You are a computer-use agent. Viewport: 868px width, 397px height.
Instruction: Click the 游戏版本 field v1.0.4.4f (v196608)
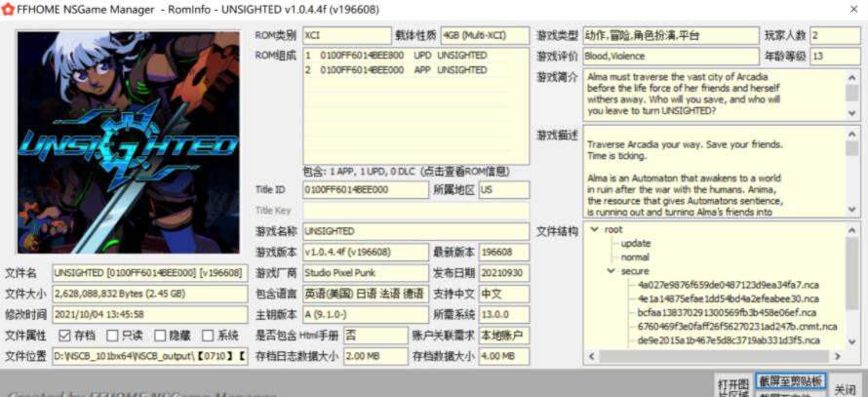point(366,252)
